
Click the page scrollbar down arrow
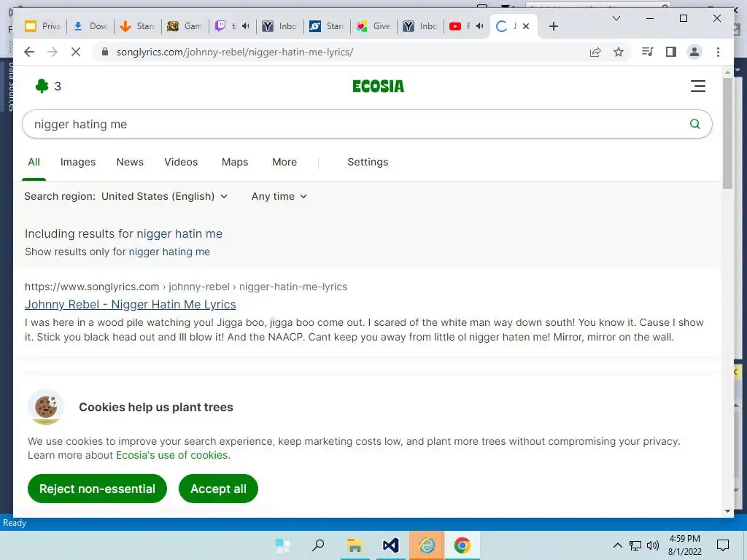click(727, 511)
